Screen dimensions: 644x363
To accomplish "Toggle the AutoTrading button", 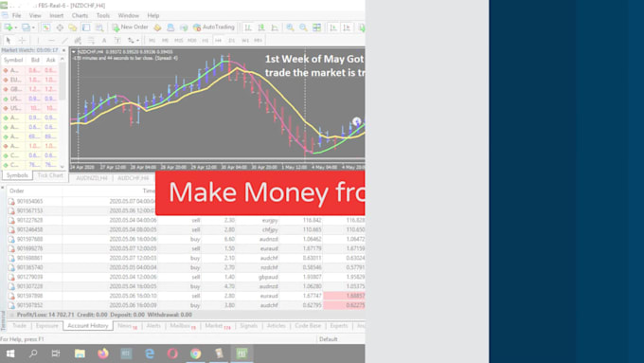I will pos(214,27).
